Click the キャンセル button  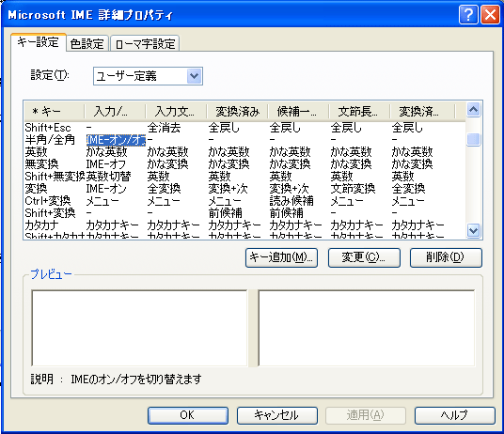tap(277, 415)
